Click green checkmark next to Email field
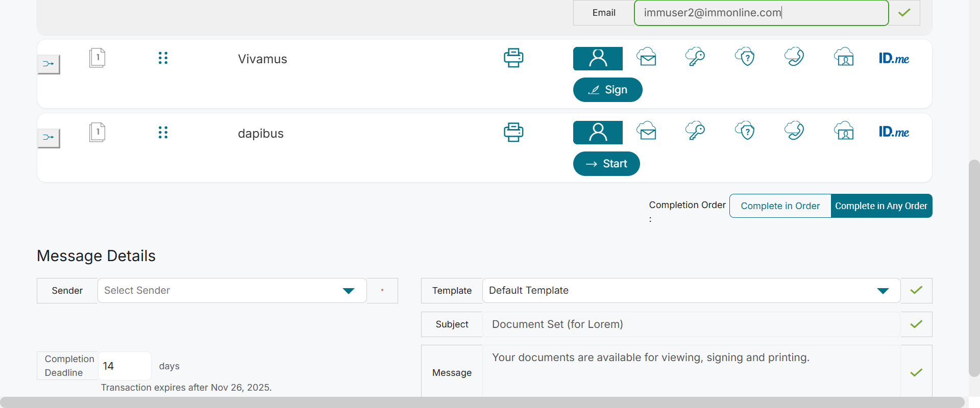 pos(904,13)
